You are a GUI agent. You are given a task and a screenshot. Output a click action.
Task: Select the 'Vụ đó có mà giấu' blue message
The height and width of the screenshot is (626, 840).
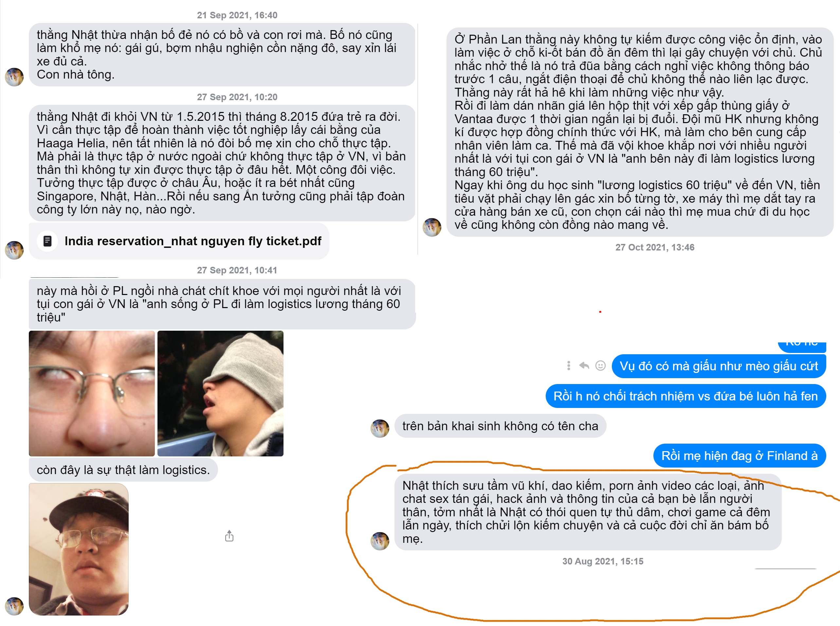[719, 366]
